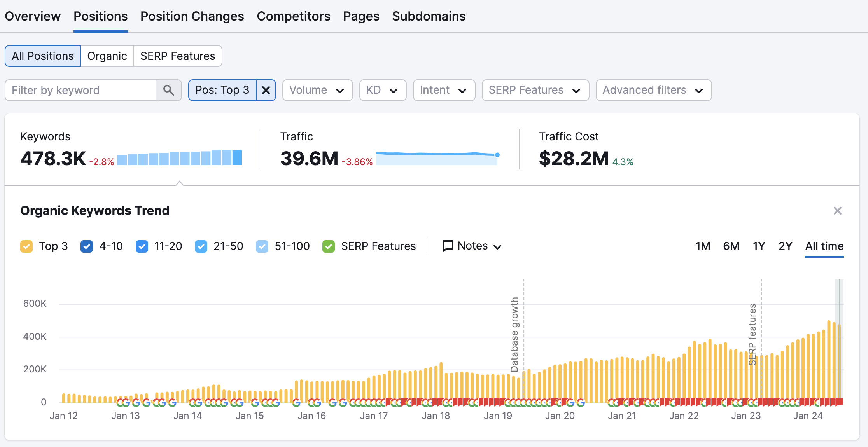Select the 1Y time range view
This screenshot has width=868, height=447.
coord(757,246)
